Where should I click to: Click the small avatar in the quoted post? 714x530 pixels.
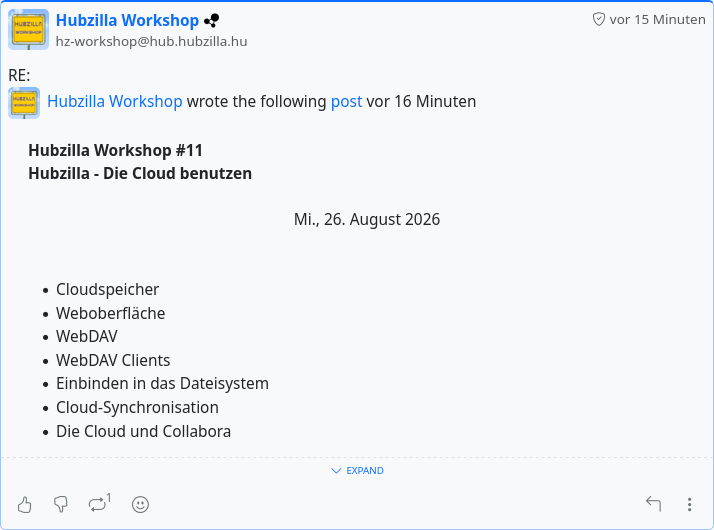(24, 103)
